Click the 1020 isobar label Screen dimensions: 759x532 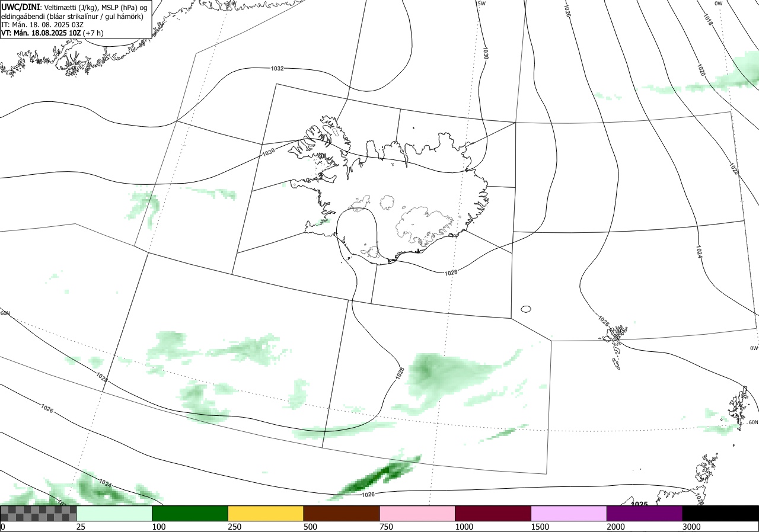pyautogui.click(x=701, y=70)
